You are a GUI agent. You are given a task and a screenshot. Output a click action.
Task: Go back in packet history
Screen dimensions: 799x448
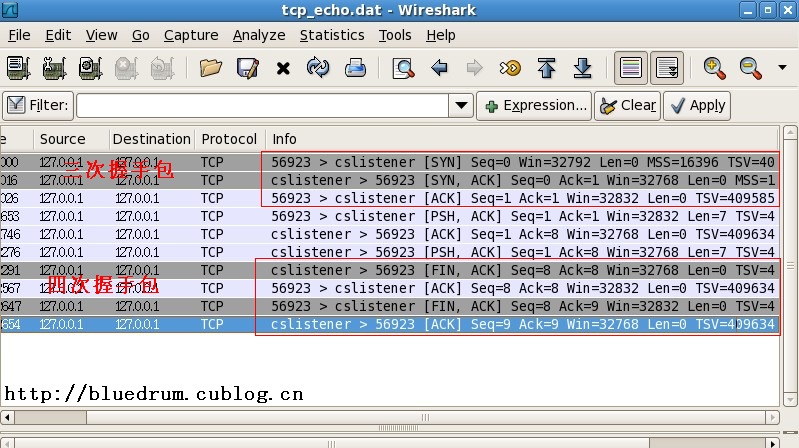[439, 68]
